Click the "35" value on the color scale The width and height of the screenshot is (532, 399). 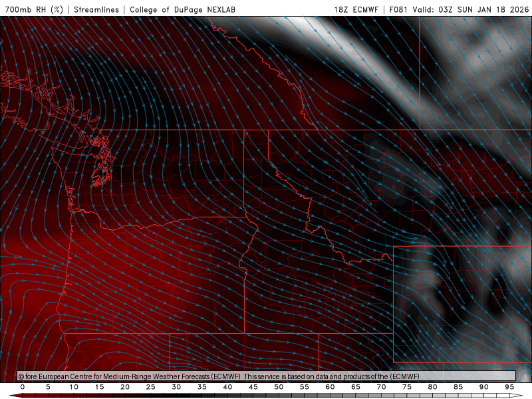click(x=202, y=387)
